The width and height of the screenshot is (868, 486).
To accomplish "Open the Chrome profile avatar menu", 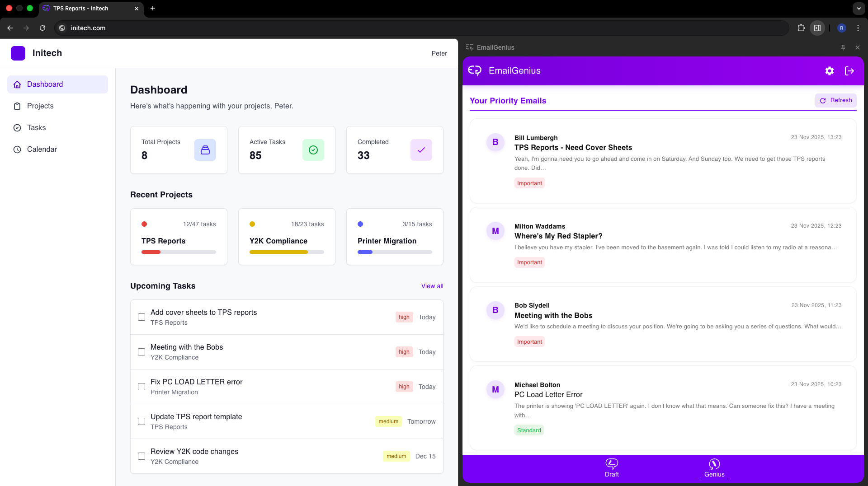I will click(x=841, y=28).
